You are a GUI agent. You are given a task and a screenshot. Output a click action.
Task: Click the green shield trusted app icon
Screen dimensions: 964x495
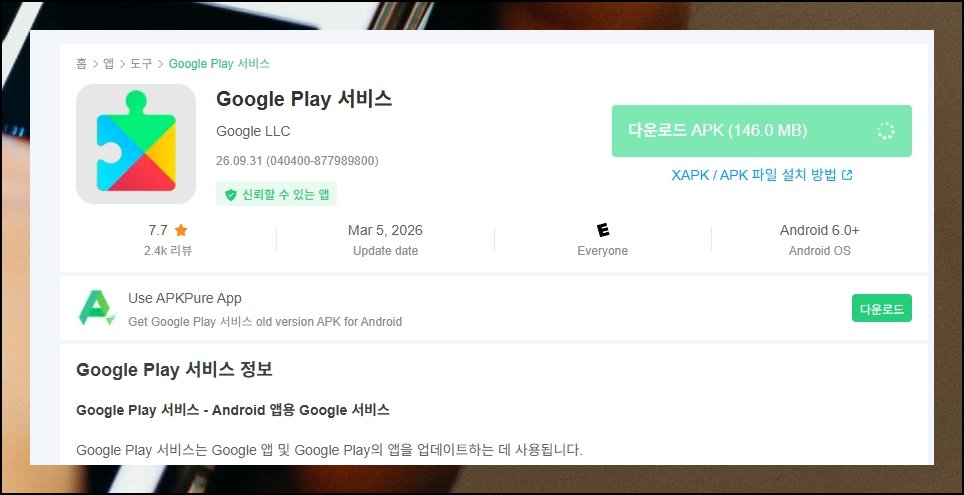coord(231,195)
